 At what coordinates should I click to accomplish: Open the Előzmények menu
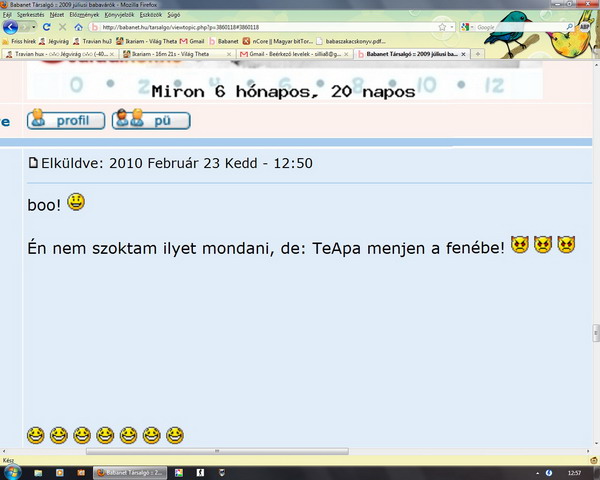pos(84,15)
